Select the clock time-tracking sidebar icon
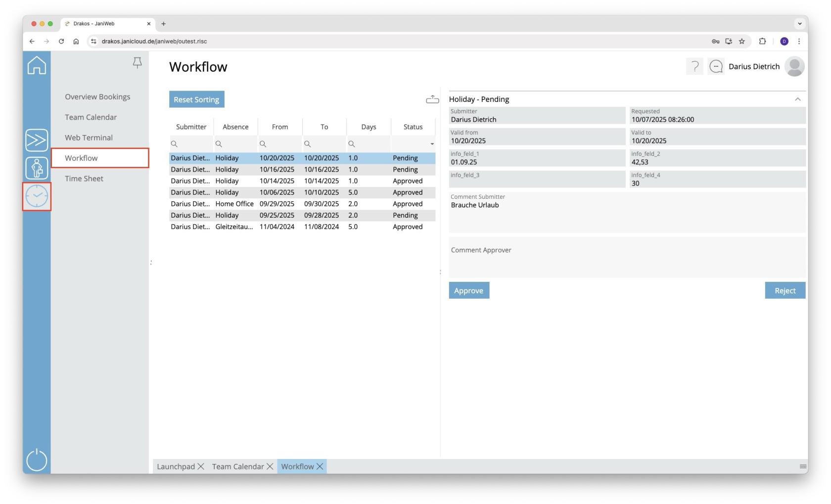831x504 pixels. (x=37, y=196)
